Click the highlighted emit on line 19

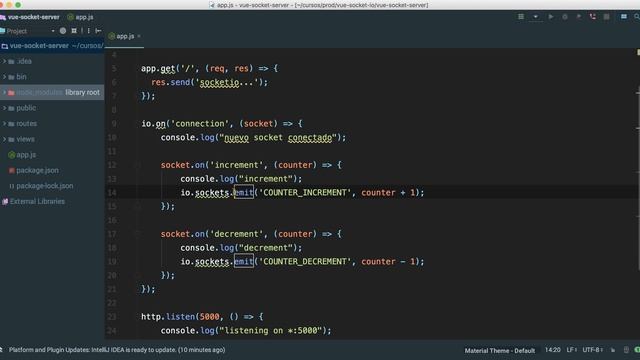pyautogui.click(x=244, y=262)
